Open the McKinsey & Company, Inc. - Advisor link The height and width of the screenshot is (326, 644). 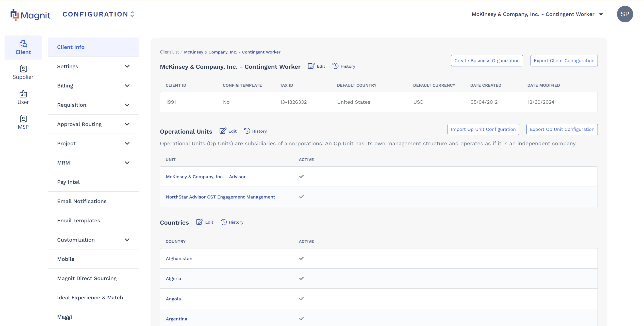click(206, 177)
